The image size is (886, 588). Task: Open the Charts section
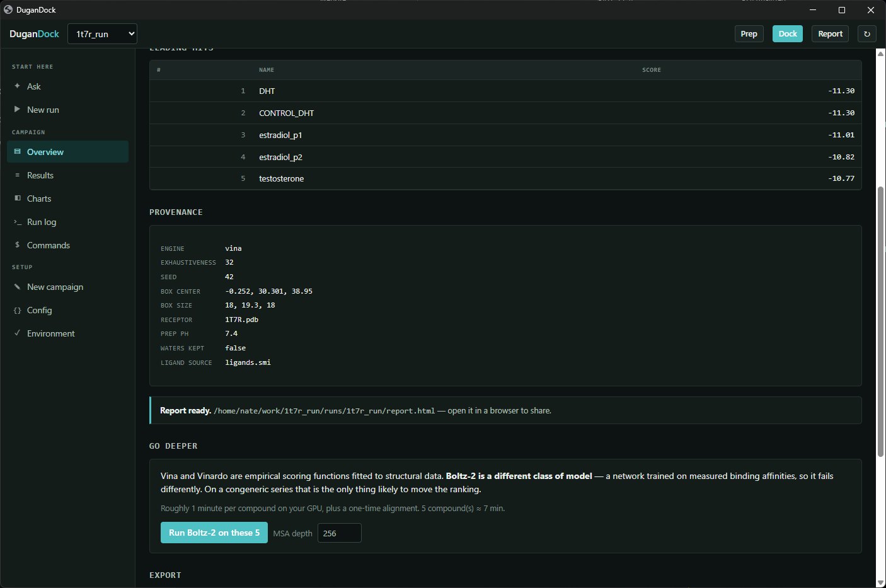coord(67,199)
